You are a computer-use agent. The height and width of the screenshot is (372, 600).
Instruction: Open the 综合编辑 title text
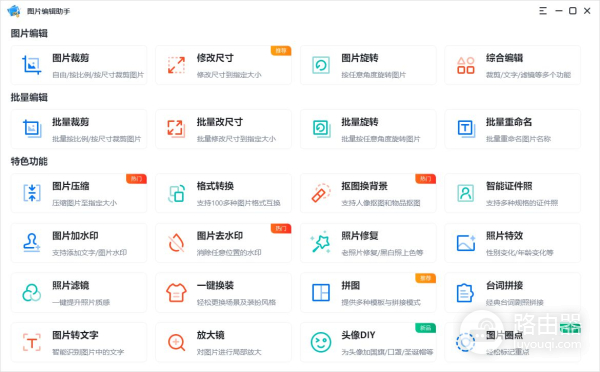(505, 58)
